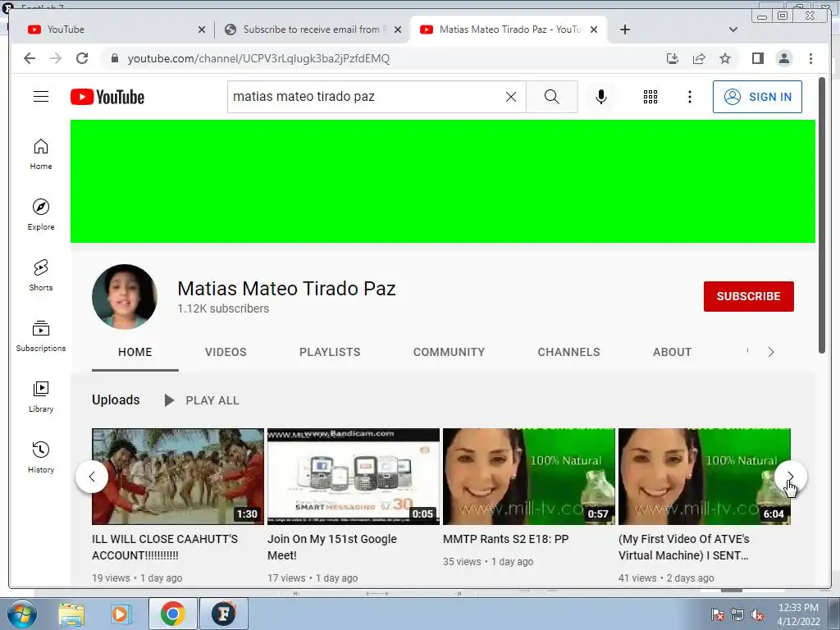Viewport: 840px width, 630px height.
Task: Play the 0:05 smart messaging thumbnail
Action: [354, 477]
